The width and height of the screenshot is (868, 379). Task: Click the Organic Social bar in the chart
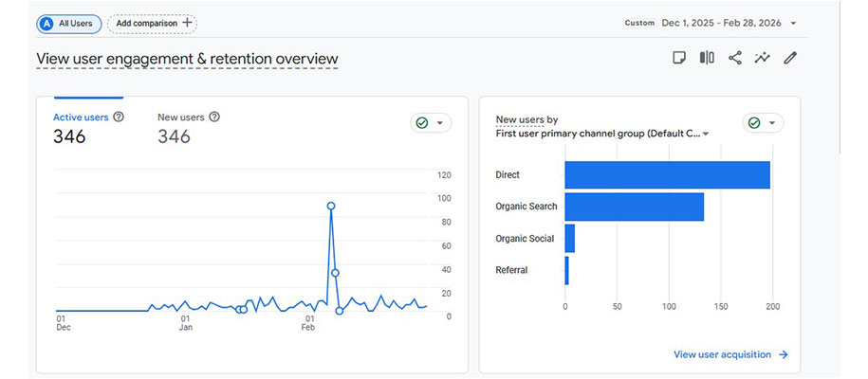point(570,239)
